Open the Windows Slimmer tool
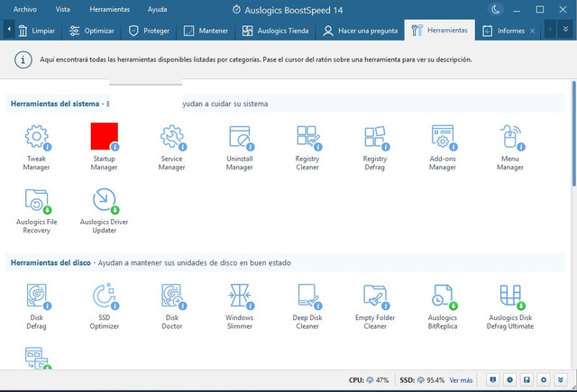Screen dimensions: 577x392 pyautogui.click(x=240, y=306)
